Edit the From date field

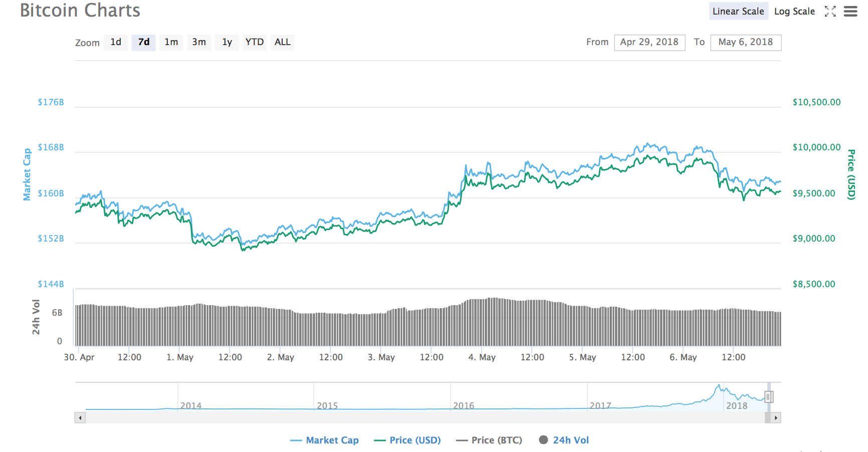tap(649, 42)
